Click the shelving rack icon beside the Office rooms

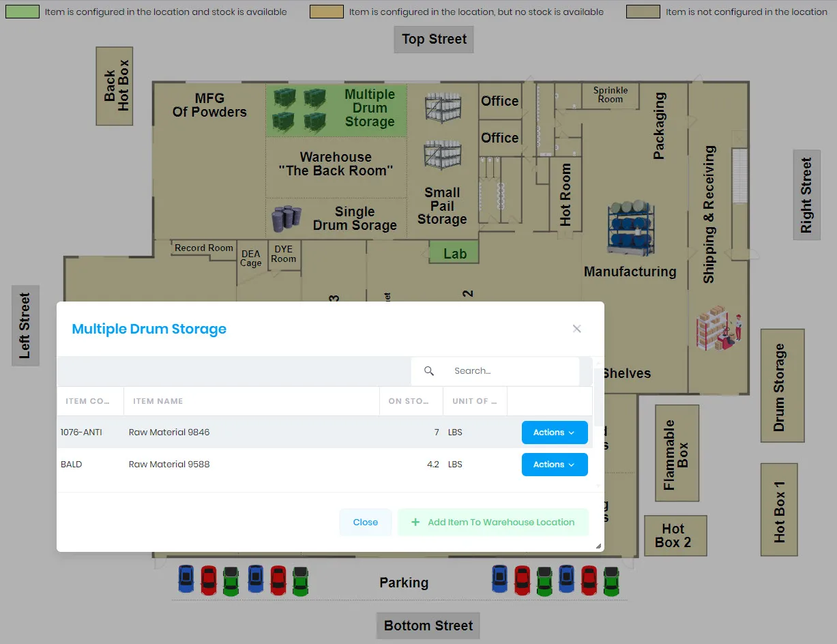click(x=442, y=106)
